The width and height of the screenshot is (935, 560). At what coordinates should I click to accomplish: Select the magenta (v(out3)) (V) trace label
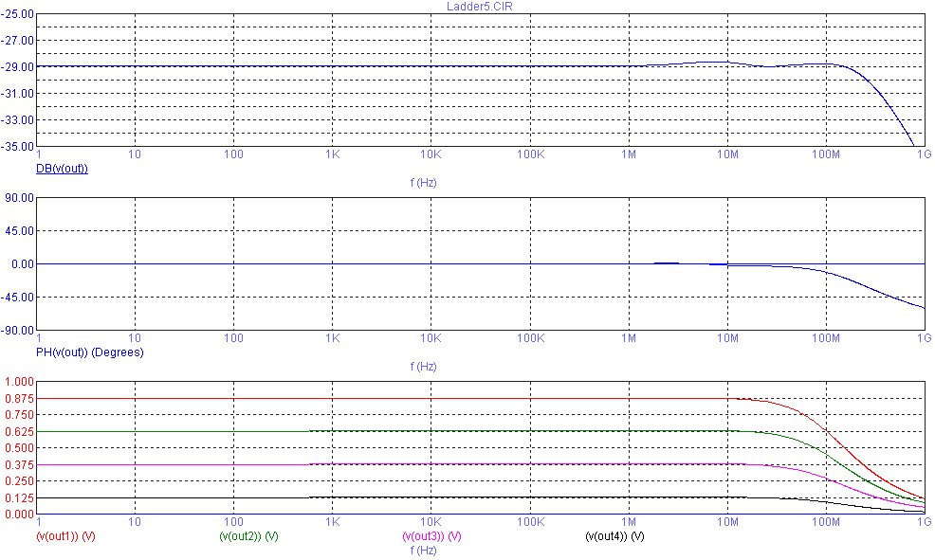click(432, 536)
